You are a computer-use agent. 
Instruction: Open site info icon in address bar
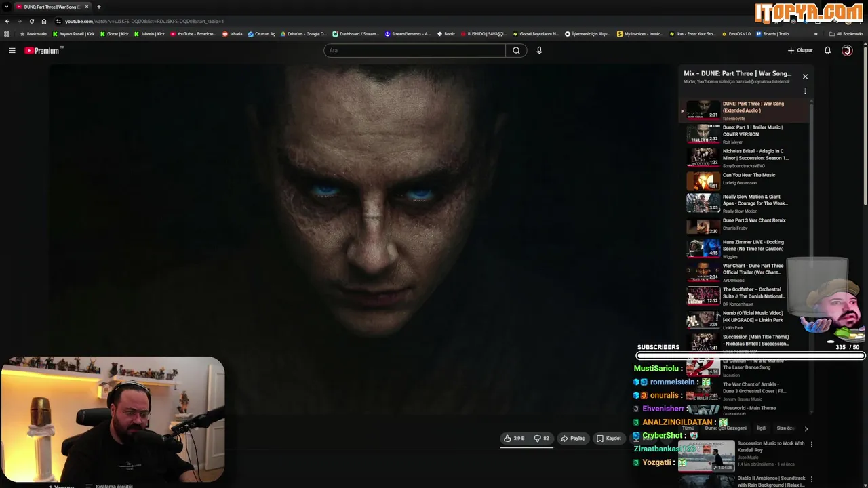coord(58,21)
